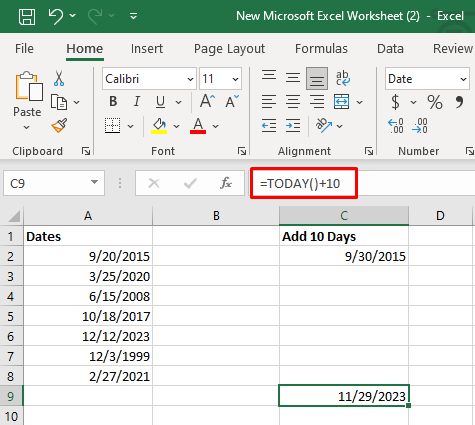Click the Insert Function fx icon
This screenshot has width=475, height=425.
[x=226, y=183]
